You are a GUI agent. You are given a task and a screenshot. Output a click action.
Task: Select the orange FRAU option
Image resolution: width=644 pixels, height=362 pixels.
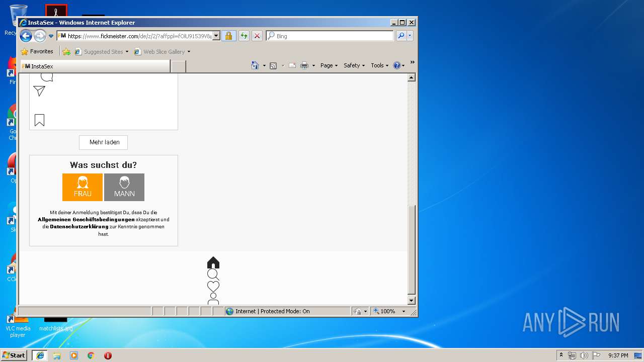[83, 187]
